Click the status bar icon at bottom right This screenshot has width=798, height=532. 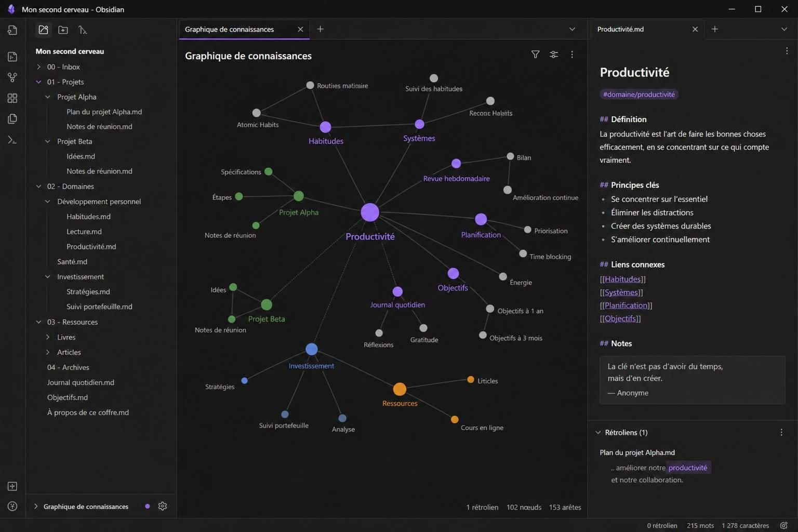(783, 525)
